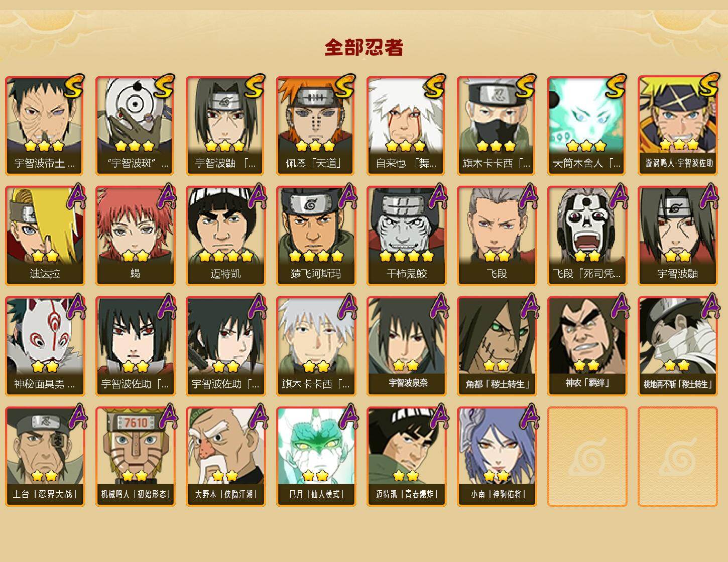Choose the 蝎 ninja card
728x562 pixels.
click(x=135, y=236)
